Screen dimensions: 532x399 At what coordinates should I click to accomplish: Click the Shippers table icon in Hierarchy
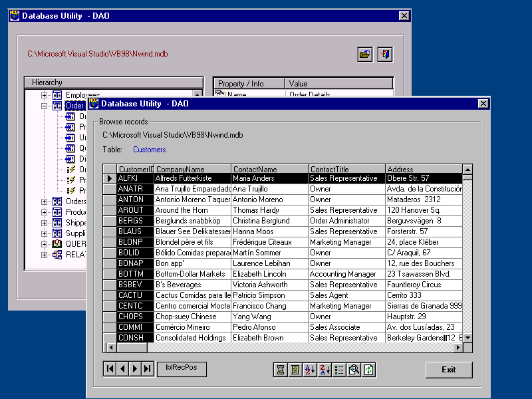point(57,223)
